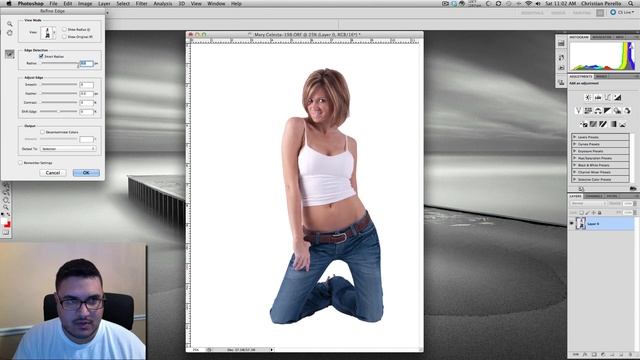Expand the Exposure Presets list

point(575,151)
